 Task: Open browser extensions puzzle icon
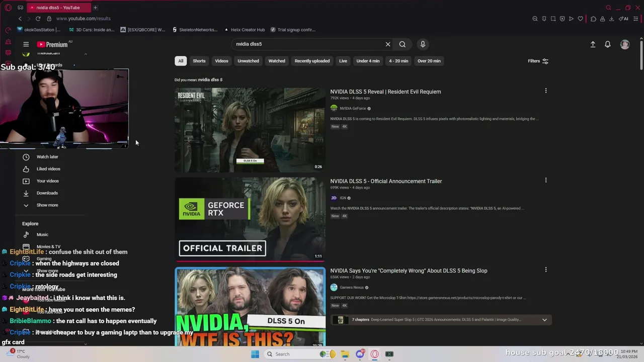(x=593, y=19)
